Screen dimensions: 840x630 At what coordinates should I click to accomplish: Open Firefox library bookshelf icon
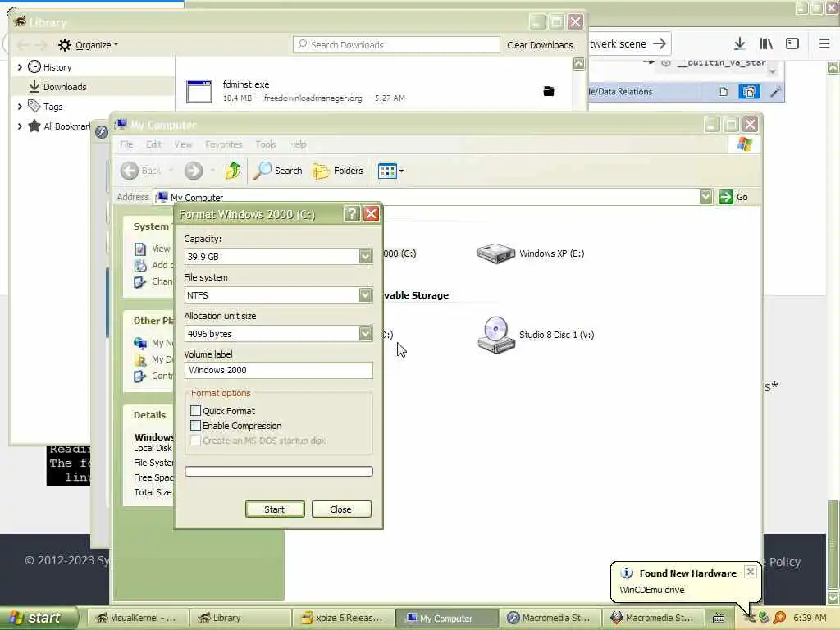(766, 44)
